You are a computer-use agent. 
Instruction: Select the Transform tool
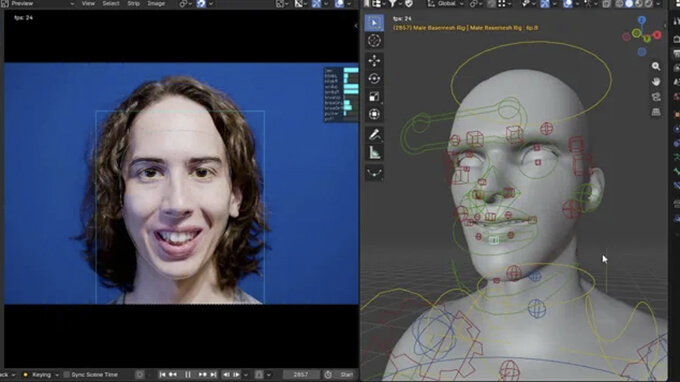coord(374,114)
